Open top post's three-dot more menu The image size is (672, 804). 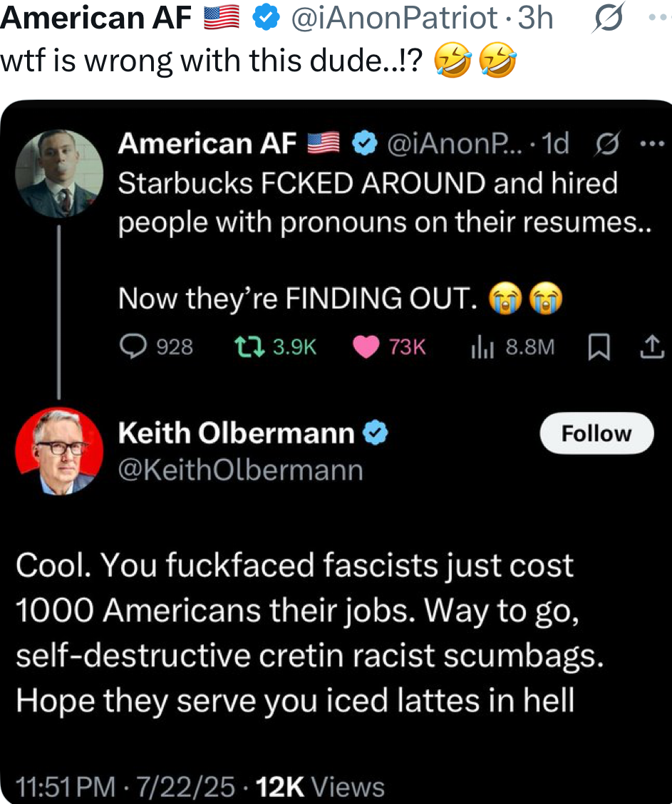(661, 18)
